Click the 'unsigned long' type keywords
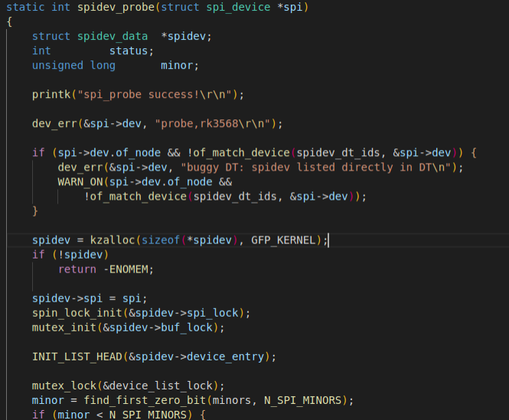509x420 pixels. [73, 66]
